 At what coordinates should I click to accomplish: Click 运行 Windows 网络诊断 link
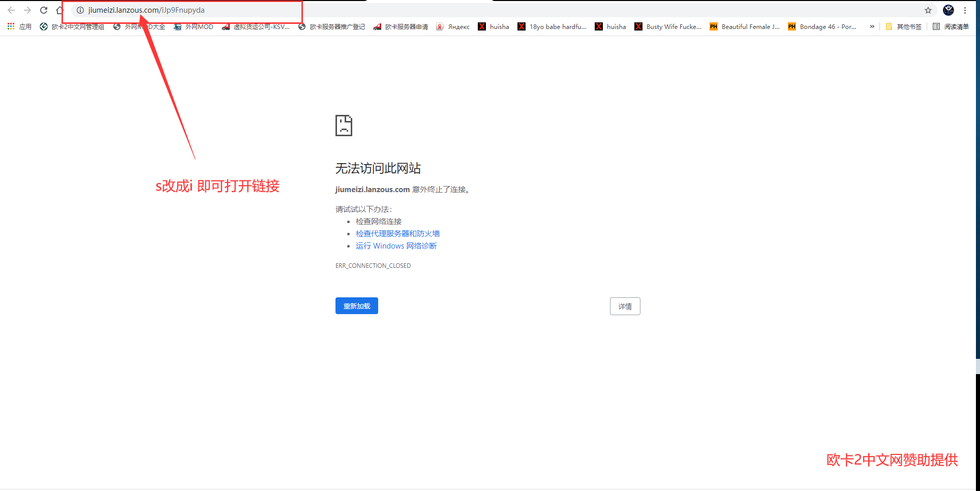click(x=396, y=246)
